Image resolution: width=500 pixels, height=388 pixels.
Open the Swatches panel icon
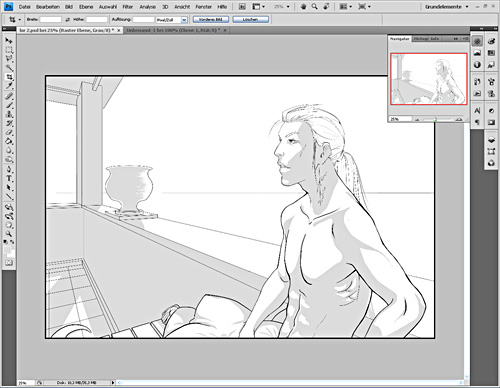pos(491,53)
